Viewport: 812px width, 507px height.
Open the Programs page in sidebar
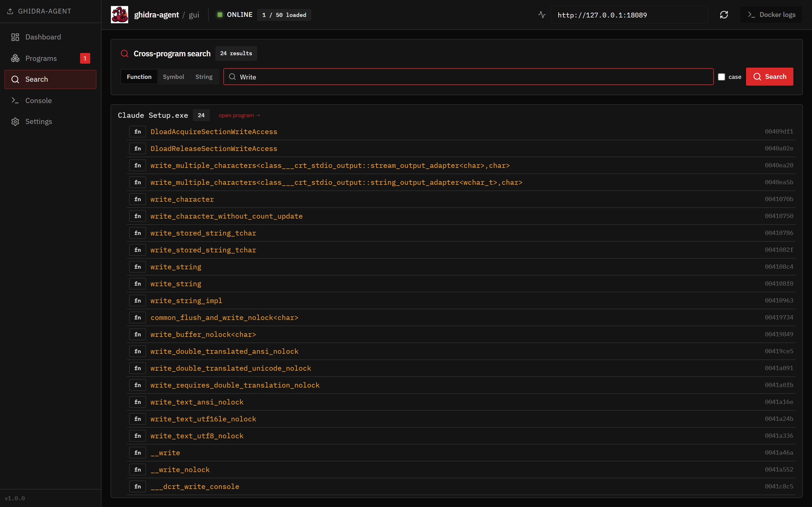[41, 58]
